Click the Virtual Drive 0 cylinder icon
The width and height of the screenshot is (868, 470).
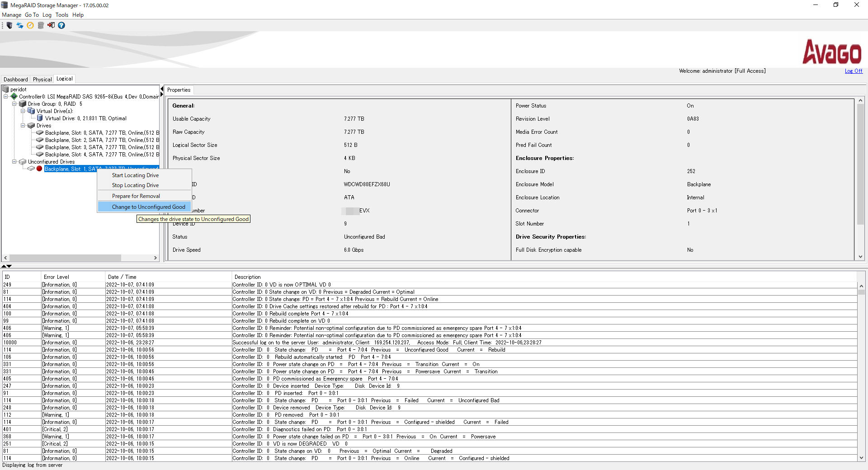[40, 118]
